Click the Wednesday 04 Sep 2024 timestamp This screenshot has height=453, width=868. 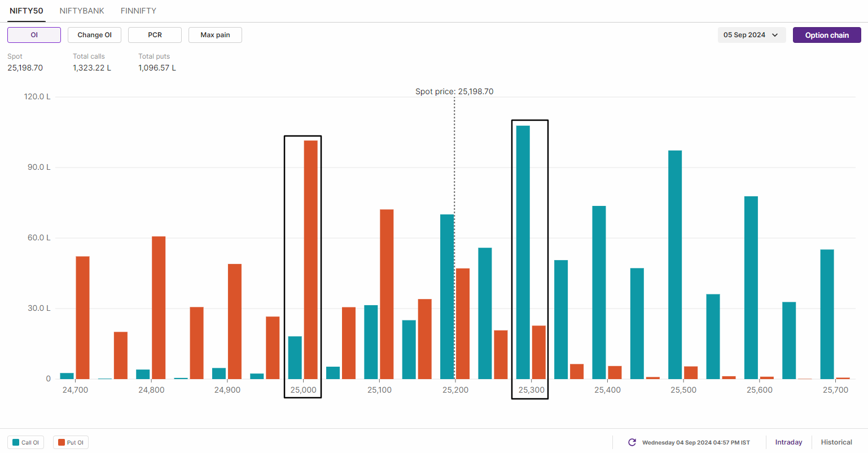coord(696,442)
